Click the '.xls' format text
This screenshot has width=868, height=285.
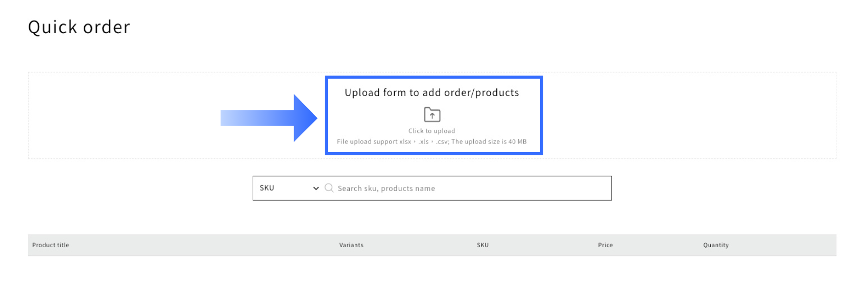click(x=423, y=142)
